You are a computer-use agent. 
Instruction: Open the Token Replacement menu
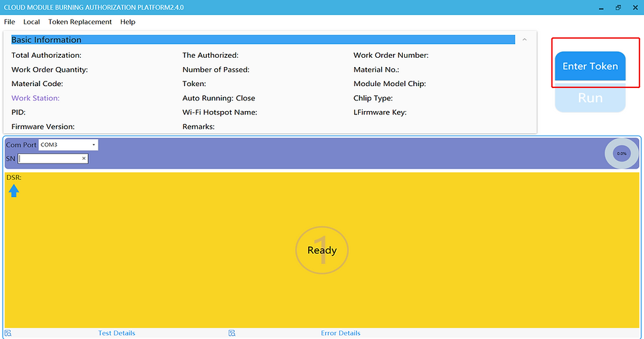[80, 22]
